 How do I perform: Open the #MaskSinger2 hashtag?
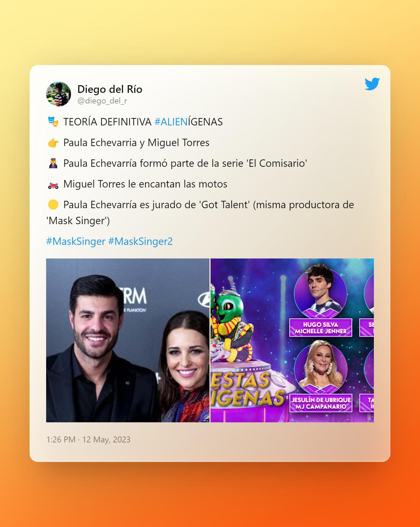[x=140, y=241]
